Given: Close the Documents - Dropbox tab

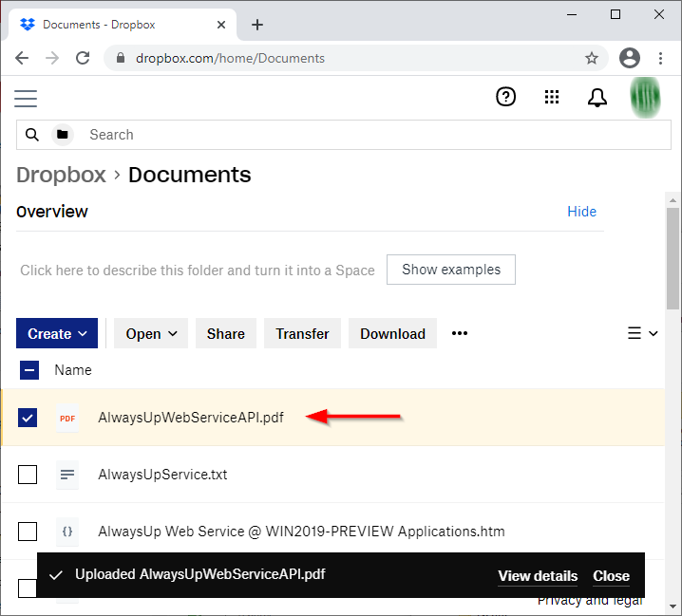Looking at the screenshot, I should [221, 25].
